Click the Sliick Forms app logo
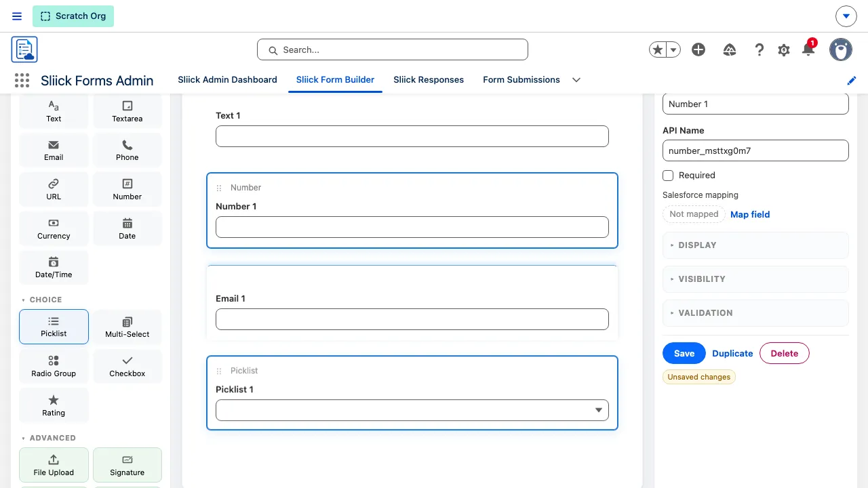This screenshot has width=868, height=488. [24, 50]
